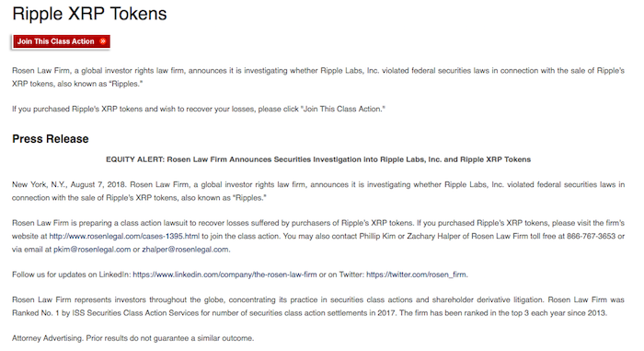Open the rosenlegal.com/cases-1395.html link
The image size is (644, 351).
coord(124,236)
